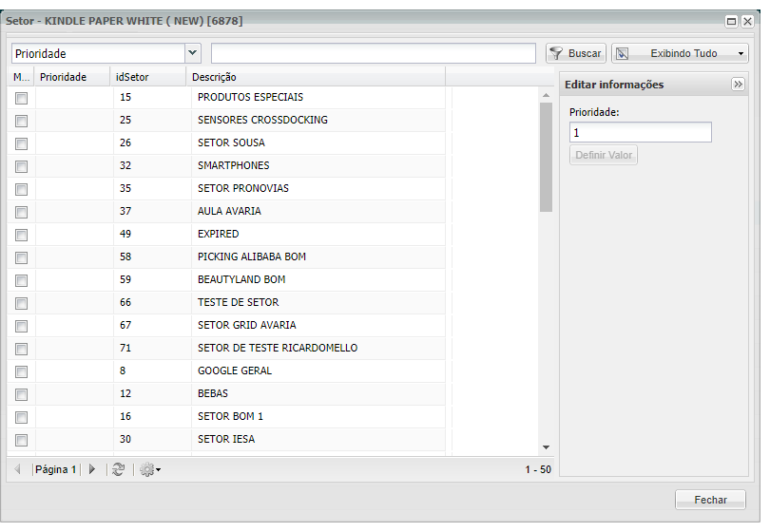Collapse the Editar informações panel

click(x=738, y=85)
